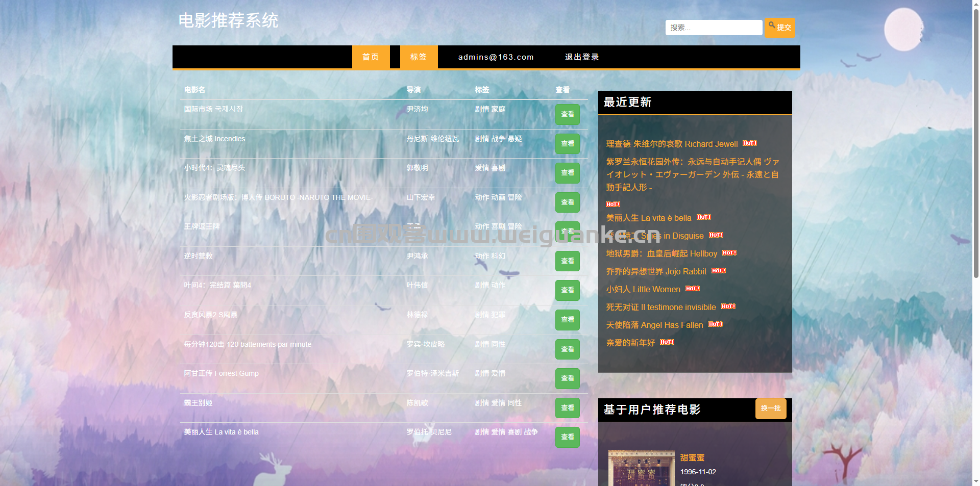
Task: Click 查看 for 叶问4：完结篇 row
Action: pyautogui.click(x=568, y=290)
